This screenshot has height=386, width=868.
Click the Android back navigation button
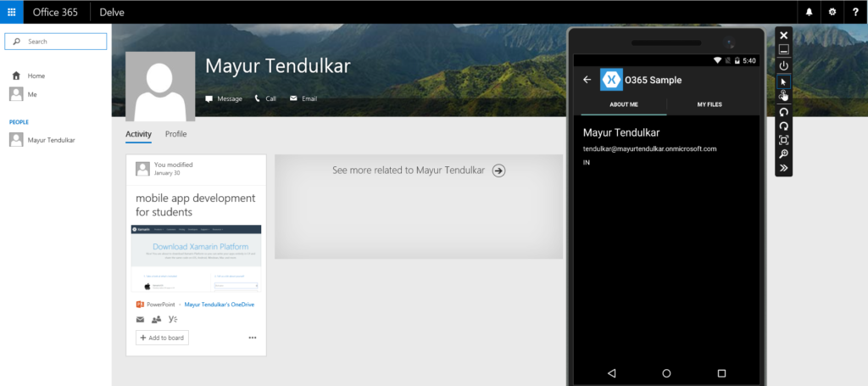[x=611, y=373]
